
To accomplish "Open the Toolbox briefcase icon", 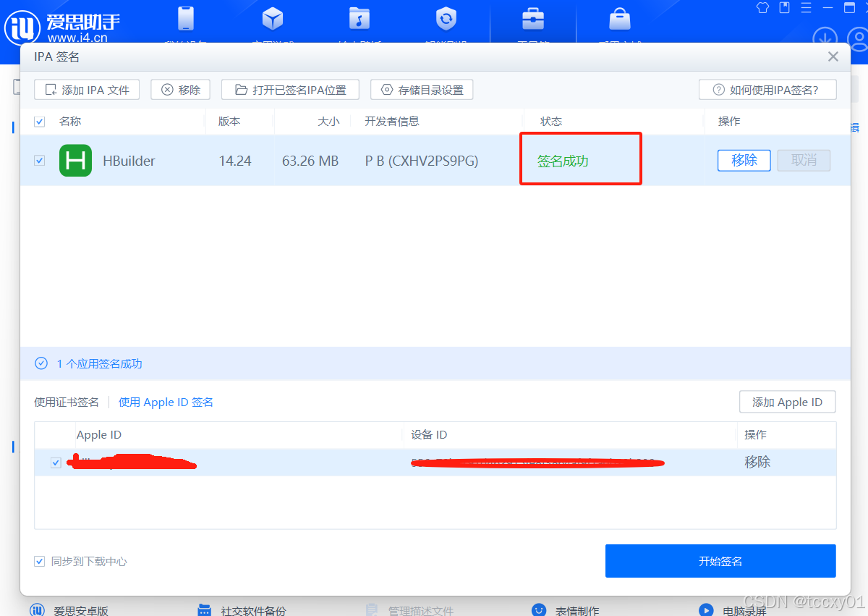I will pos(533,19).
